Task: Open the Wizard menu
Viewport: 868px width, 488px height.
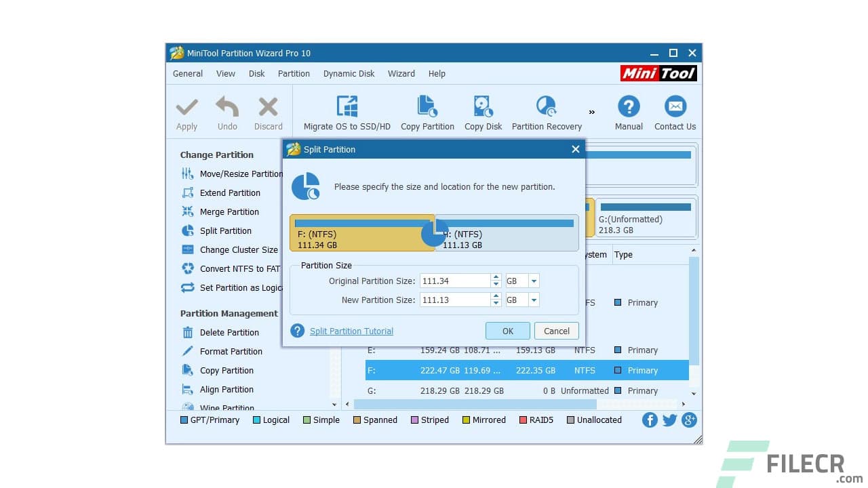Action: pos(401,73)
